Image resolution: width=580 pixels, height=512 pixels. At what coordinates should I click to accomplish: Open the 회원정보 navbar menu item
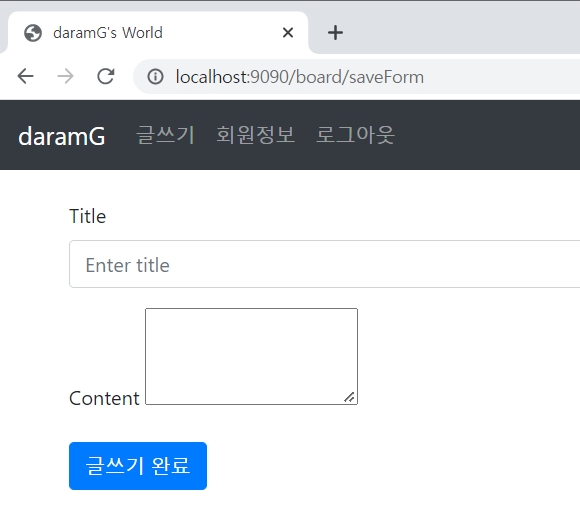pyautogui.click(x=256, y=135)
